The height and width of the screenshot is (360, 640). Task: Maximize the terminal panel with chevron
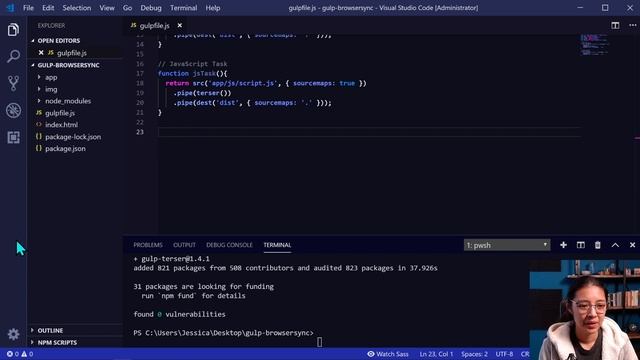615,245
